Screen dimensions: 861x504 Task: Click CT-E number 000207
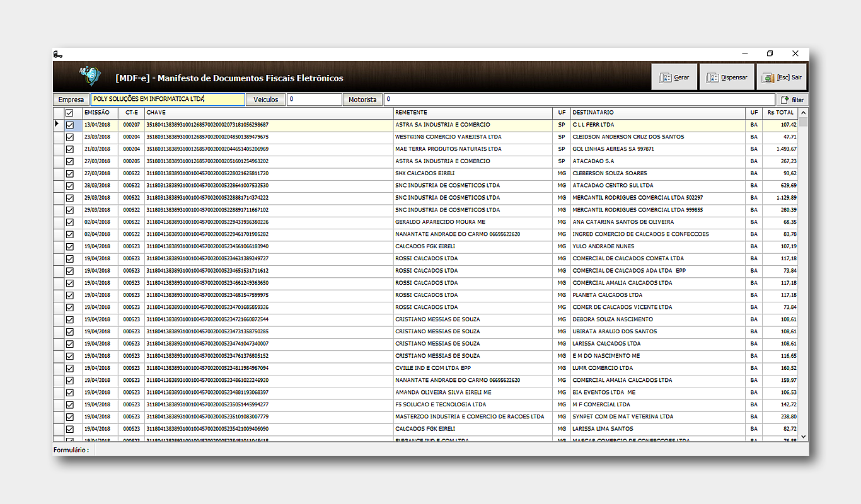point(131,125)
